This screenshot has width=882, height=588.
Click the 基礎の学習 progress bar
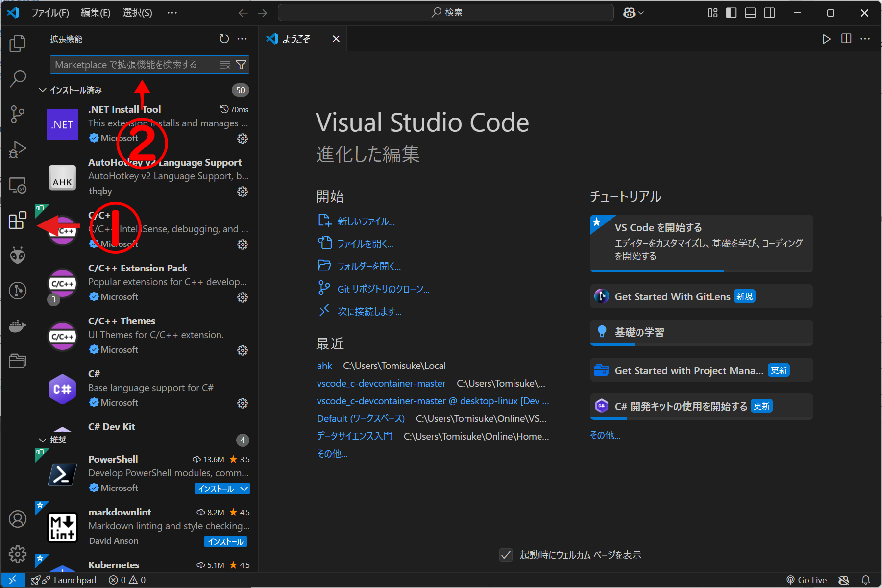click(612, 344)
